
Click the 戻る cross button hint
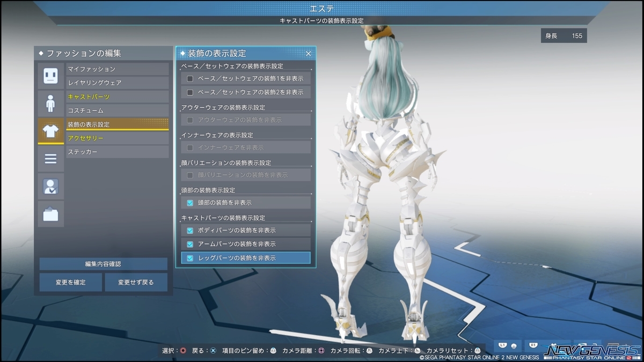click(x=213, y=350)
